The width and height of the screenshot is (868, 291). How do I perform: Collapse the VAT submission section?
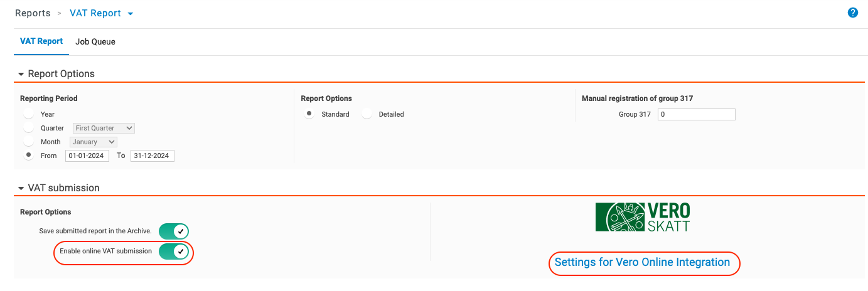[21, 188]
